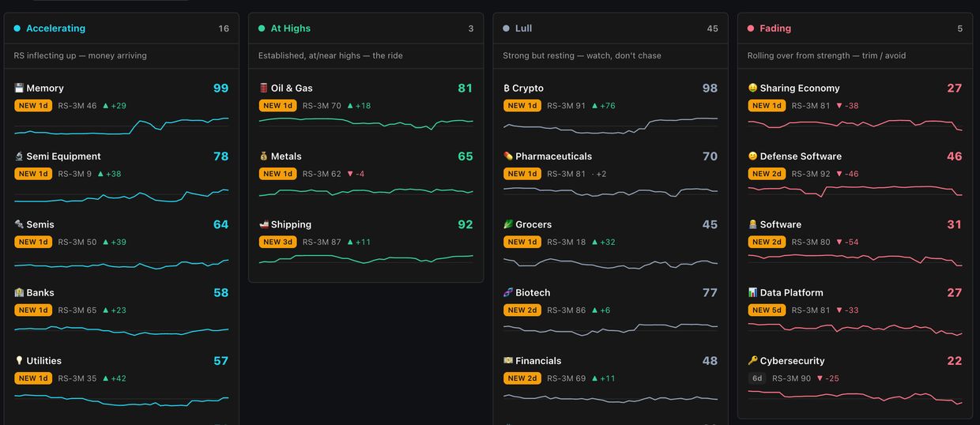980x425 pixels.
Task: Select the Accelerating column header
Action: (x=121, y=28)
